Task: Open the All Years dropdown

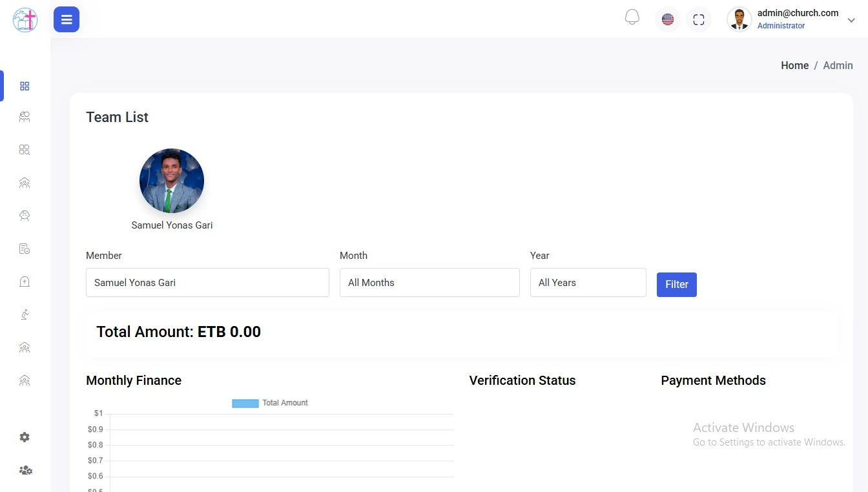Action: [x=588, y=283]
